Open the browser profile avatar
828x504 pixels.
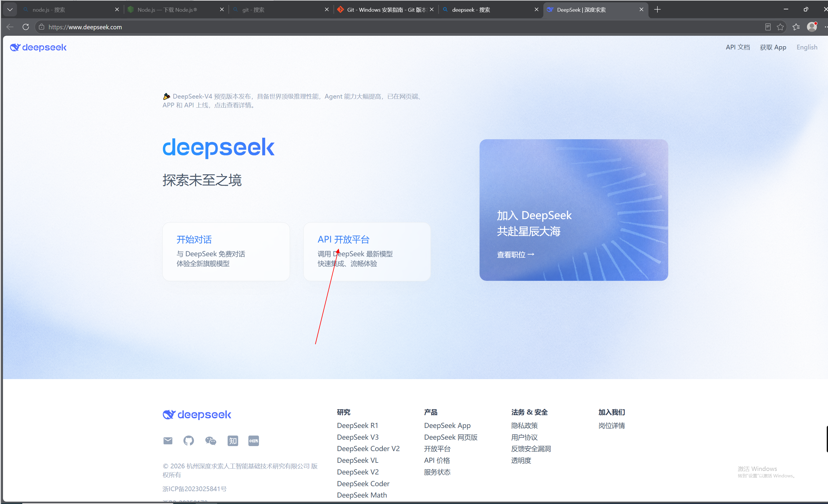[812, 27]
